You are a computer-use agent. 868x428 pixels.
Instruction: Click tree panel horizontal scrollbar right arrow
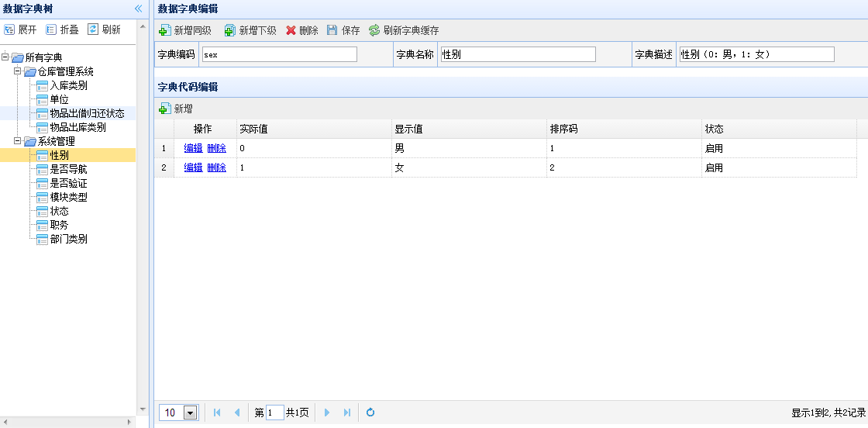(131, 422)
